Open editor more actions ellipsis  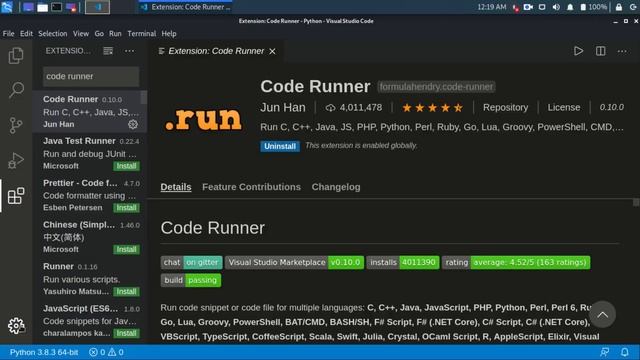coord(622,51)
